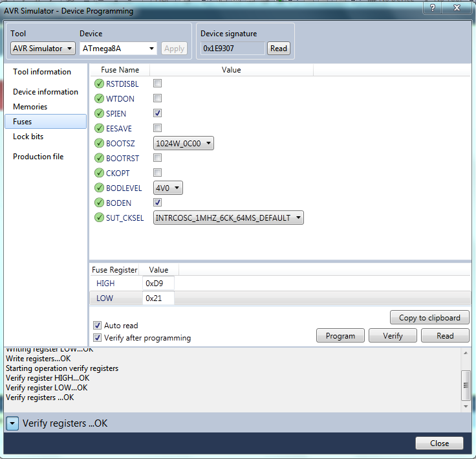
Task: Click the Value column header of fuse list
Action: coord(232,70)
